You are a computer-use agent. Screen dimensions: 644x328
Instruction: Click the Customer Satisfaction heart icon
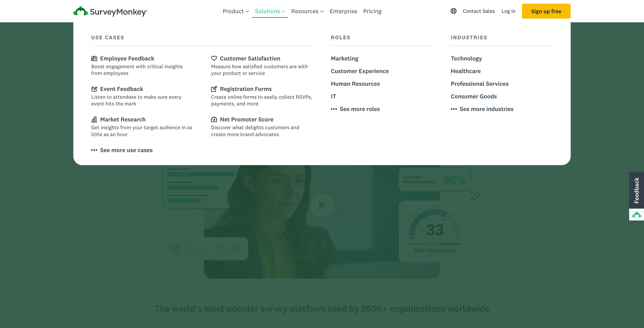pyautogui.click(x=214, y=58)
